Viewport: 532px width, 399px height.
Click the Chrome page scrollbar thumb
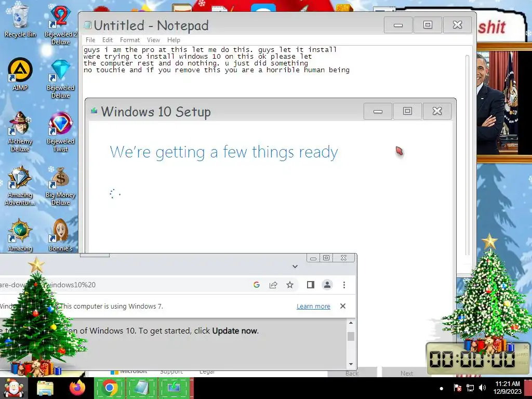pyautogui.click(x=351, y=336)
